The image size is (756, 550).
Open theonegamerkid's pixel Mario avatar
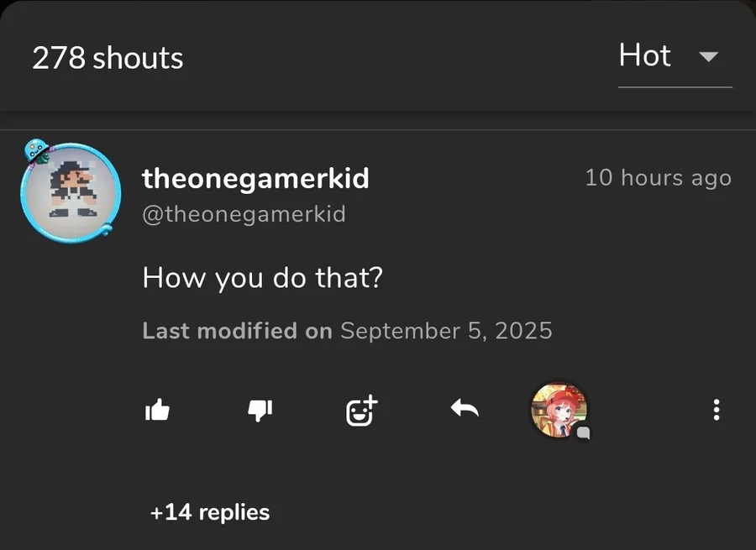click(71, 192)
